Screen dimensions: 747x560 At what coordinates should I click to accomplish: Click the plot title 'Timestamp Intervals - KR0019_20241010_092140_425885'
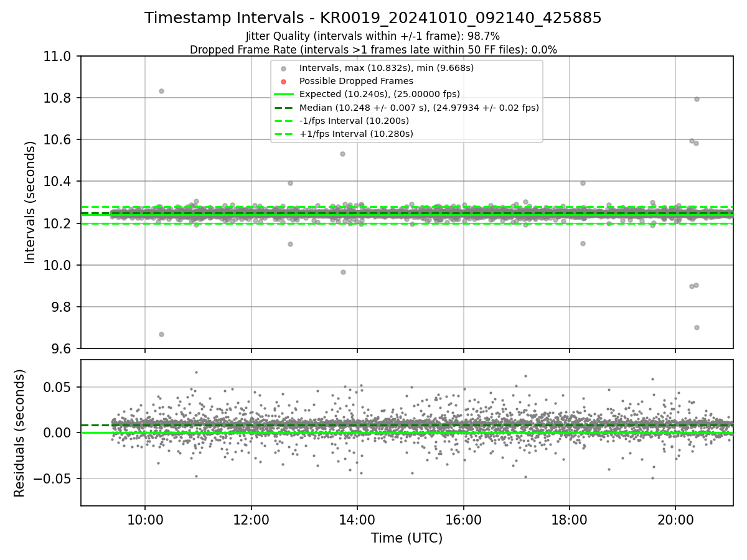pos(373,18)
